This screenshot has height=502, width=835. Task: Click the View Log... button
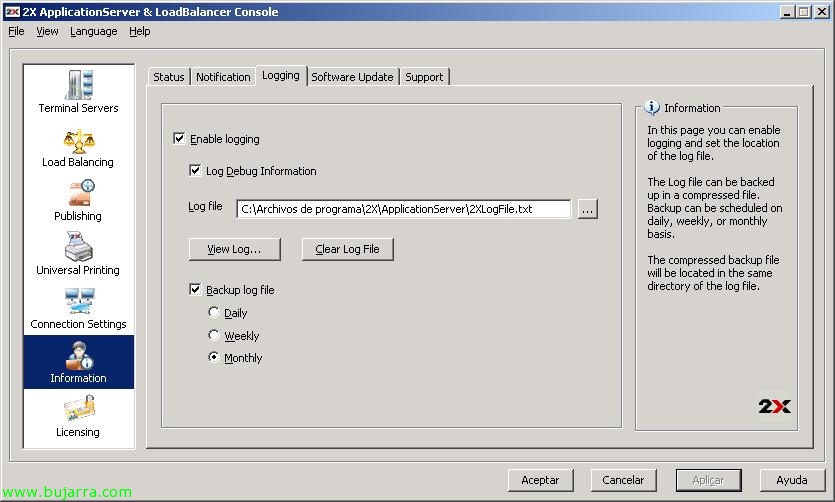coord(234,249)
